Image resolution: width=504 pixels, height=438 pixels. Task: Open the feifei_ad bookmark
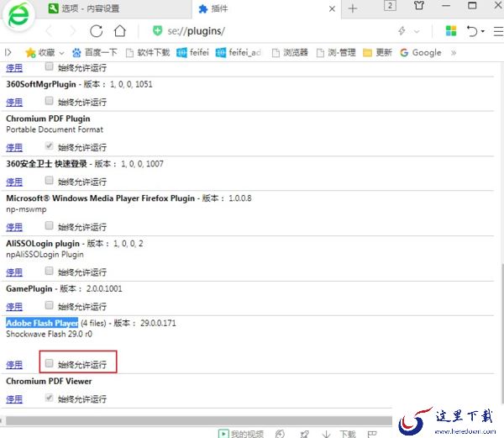pos(239,52)
